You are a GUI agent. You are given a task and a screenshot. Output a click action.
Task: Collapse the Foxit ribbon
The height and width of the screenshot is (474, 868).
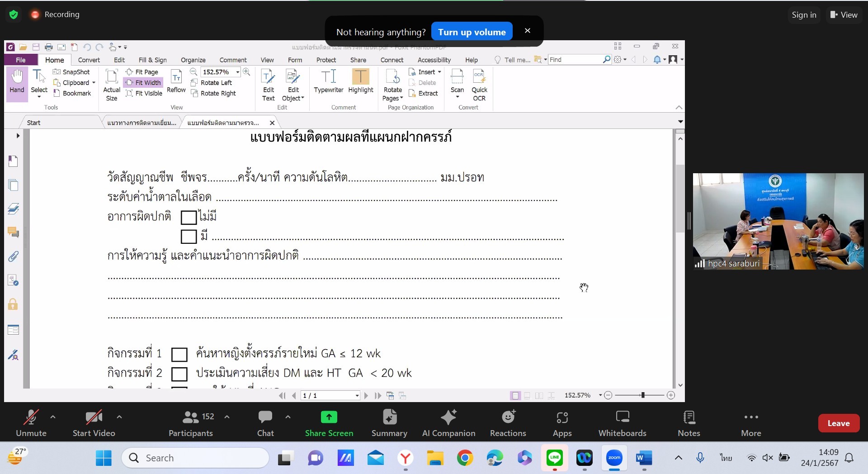(x=679, y=108)
